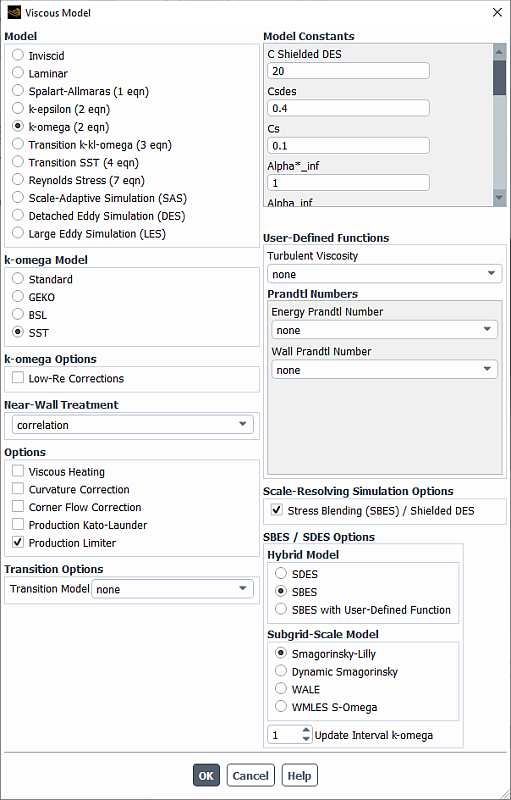The image size is (511, 800).
Task: Select Transition SST (4 eqn)
Action: 18,162
